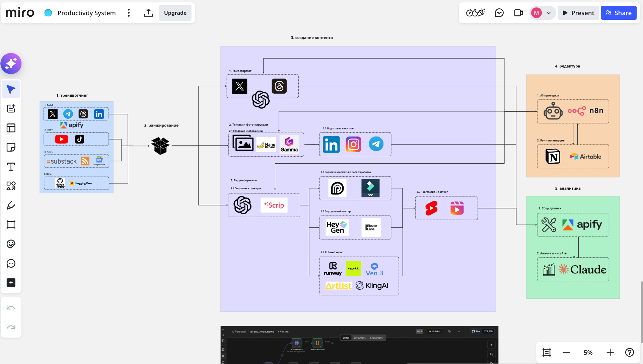Select the TikTok logo on the board
643x364 pixels.
click(x=80, y=139)
